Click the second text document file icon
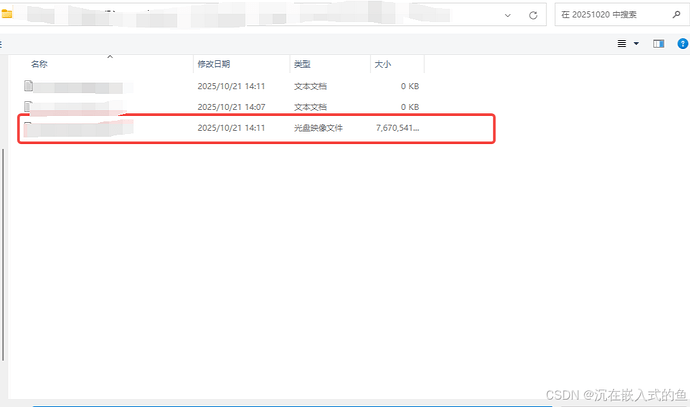This screenshot has height=407, width=690. pos(29,106)
